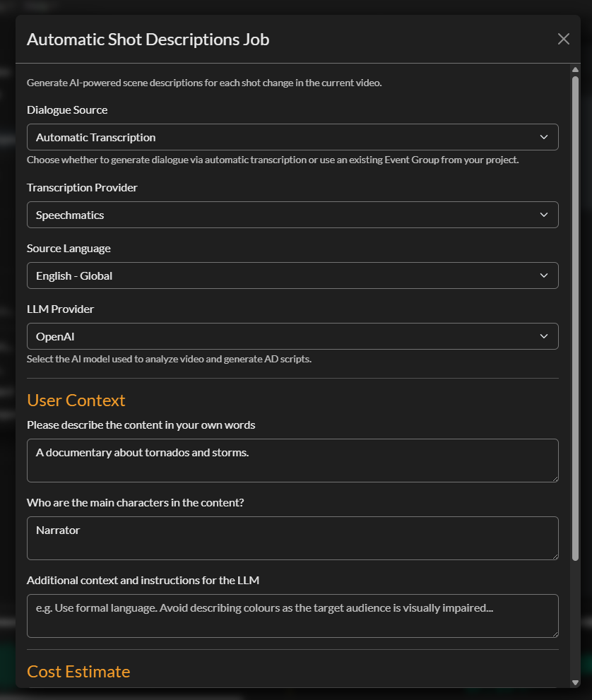Screen dimensions: 592x700
Task: Click the LLM Provider dropdown chevron
Action: [544, 336]
